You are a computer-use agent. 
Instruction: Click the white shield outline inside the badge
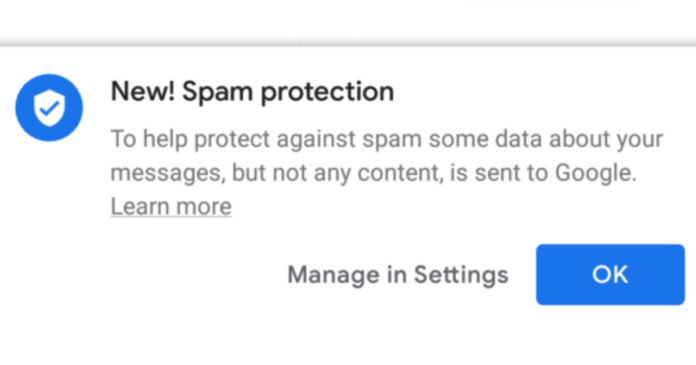coord(49,108)
